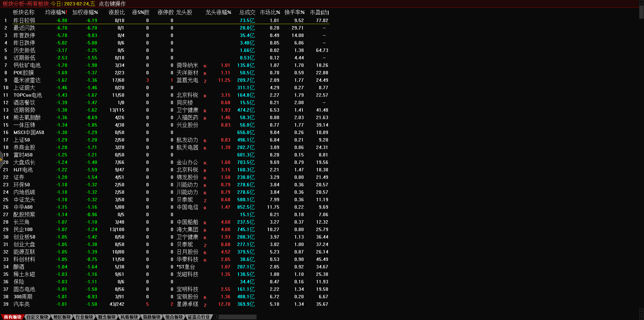Viewport: 644px width, 320px height.
Task: Select leading stock 日月股份
Action: point(187,252)
